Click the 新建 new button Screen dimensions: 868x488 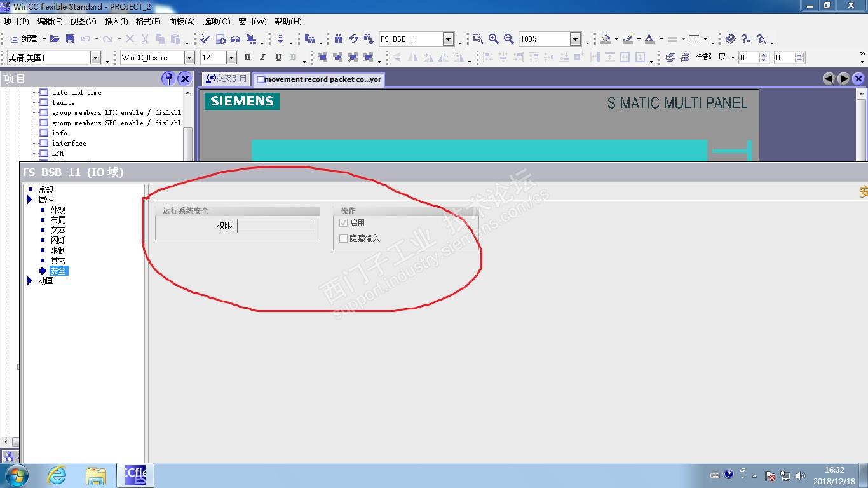(24, 39)
